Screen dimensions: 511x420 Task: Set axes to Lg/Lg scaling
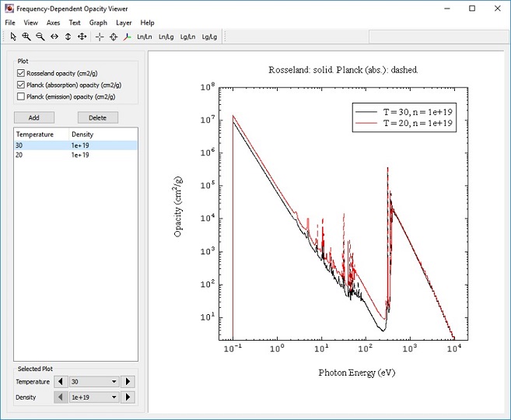coord(209,37)
